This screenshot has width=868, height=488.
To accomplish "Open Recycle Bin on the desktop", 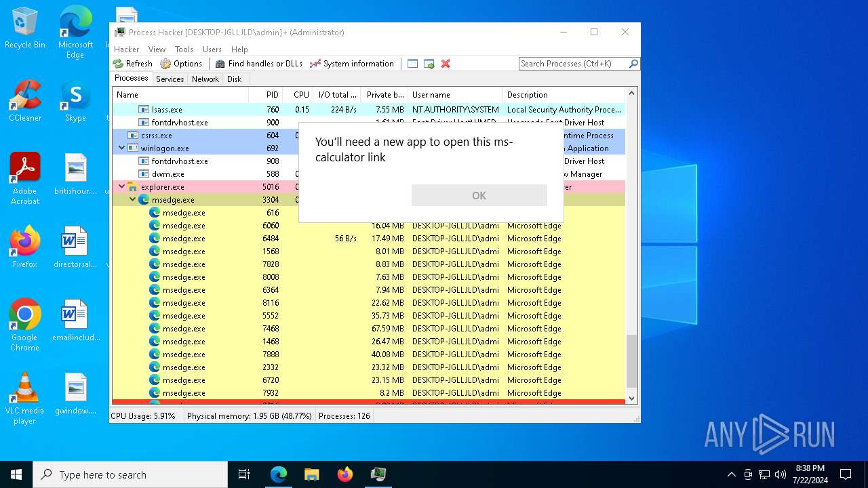I will click(x=25, y=28).
